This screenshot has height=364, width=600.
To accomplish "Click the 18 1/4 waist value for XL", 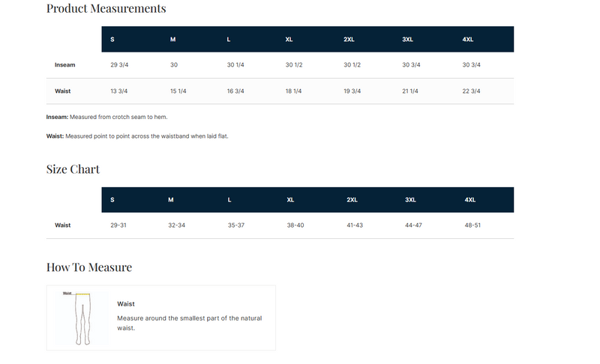I will (x=293, y=91).
